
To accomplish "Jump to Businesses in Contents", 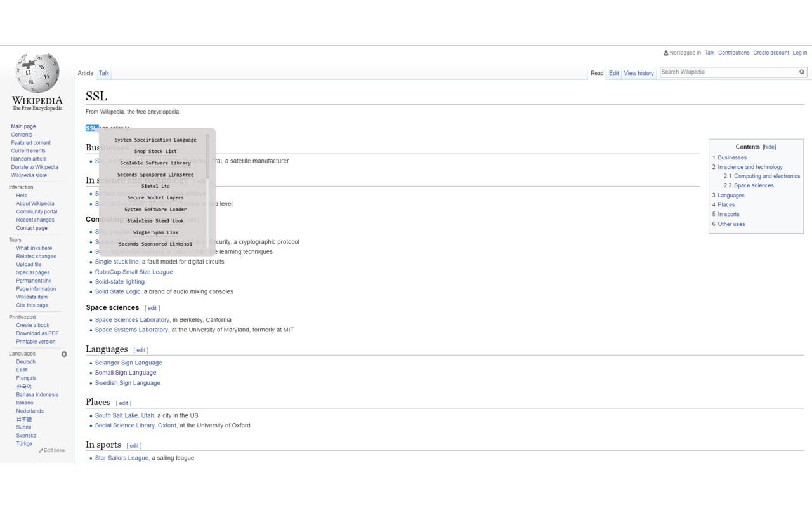I will [732, 157].
